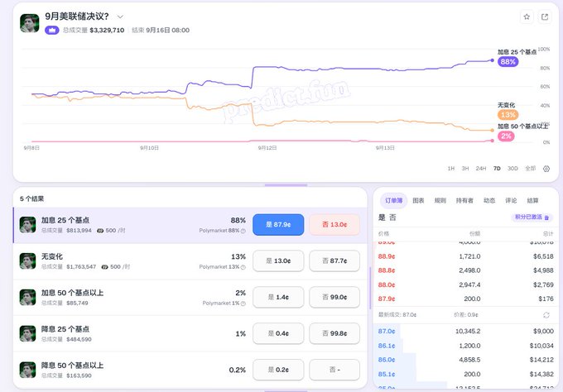Open chart settings gear icon

[x=546, y=169]
